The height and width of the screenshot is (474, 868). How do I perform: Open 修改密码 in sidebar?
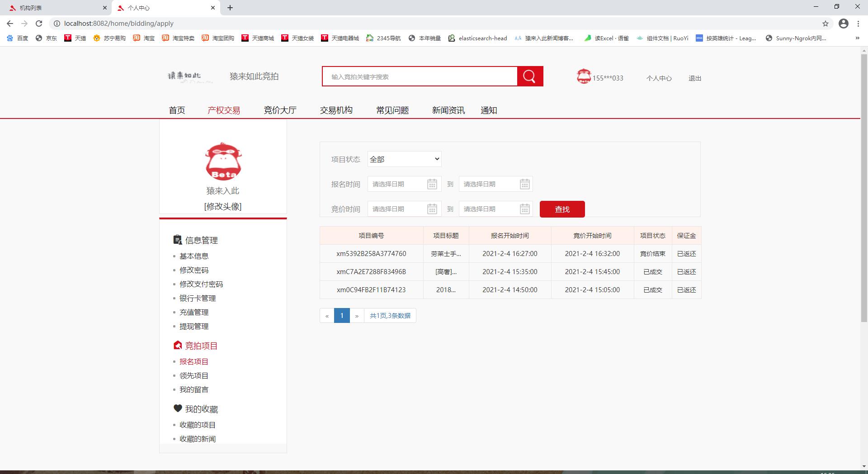pyautogui.click(x=194, y=270)
